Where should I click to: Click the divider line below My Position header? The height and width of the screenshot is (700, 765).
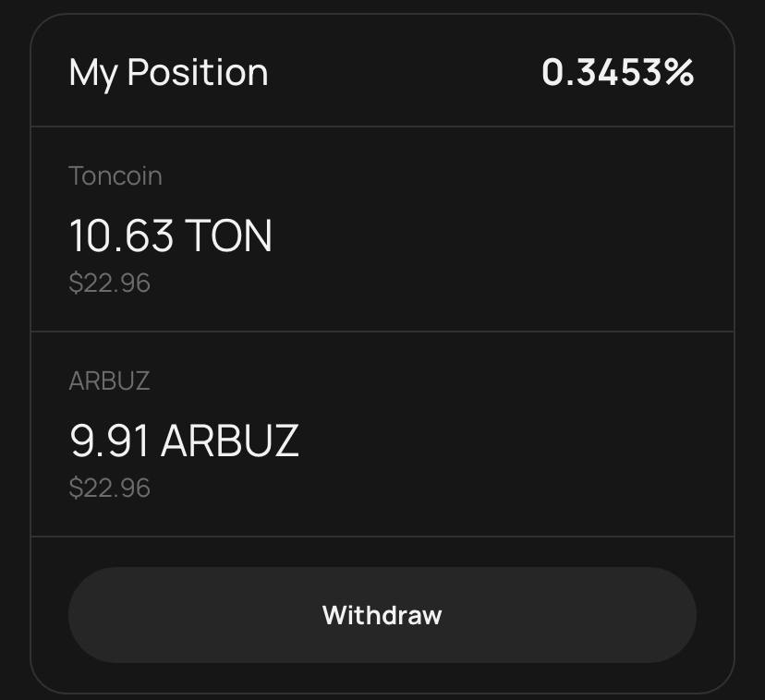tap(382, 127)
